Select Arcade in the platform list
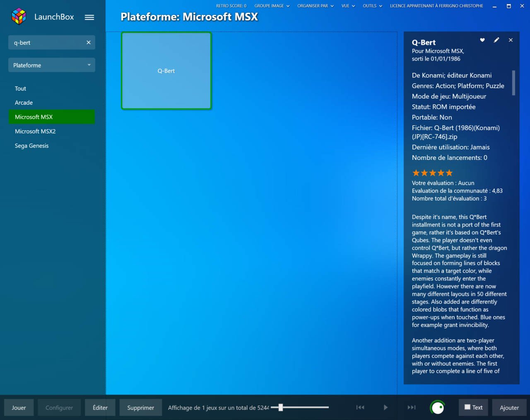The width and height of the screenshot is (530, 420). (x=52, y=103)
